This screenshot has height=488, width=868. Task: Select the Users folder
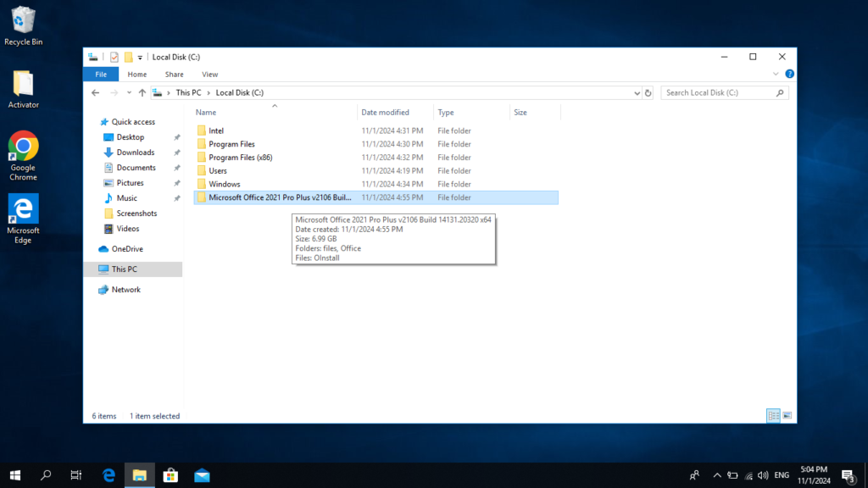376,171
